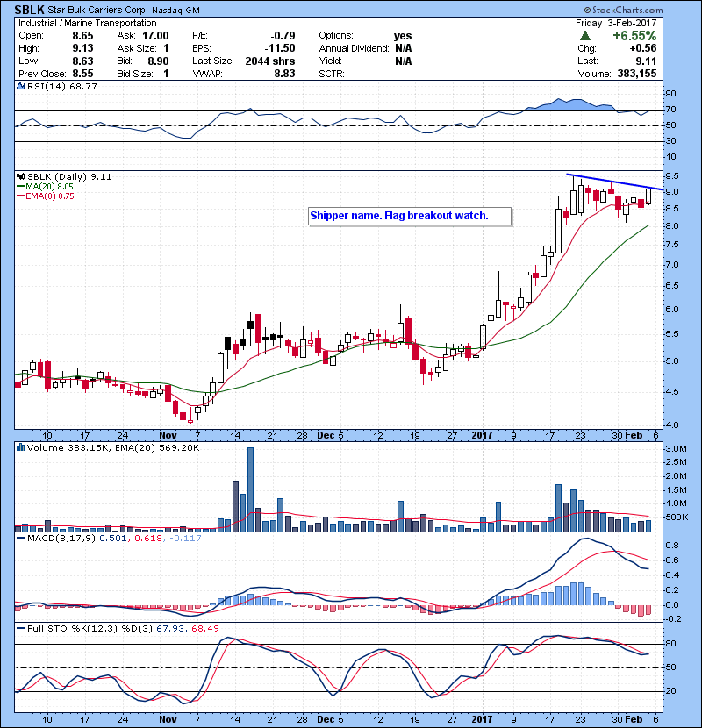Click the red EMA(8) legend marker
Viewport: 702px width, 728px height.
(20, 196)
